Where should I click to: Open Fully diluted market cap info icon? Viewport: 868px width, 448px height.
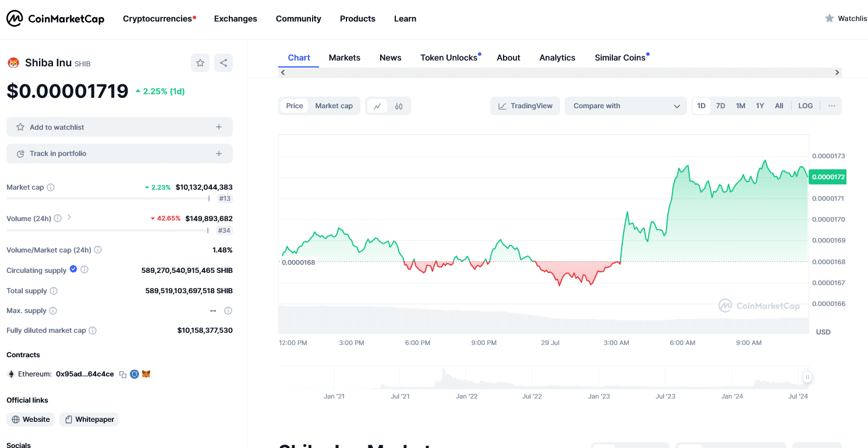[93, 330]
